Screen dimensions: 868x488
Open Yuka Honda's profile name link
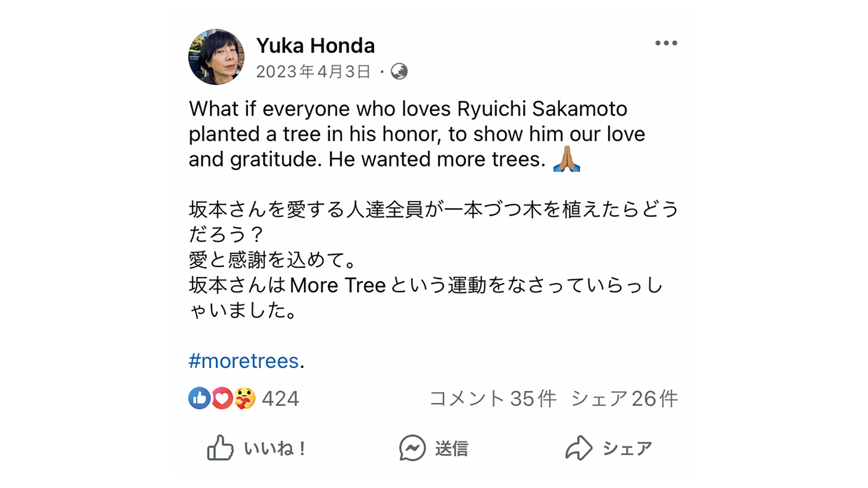[316, 46]
